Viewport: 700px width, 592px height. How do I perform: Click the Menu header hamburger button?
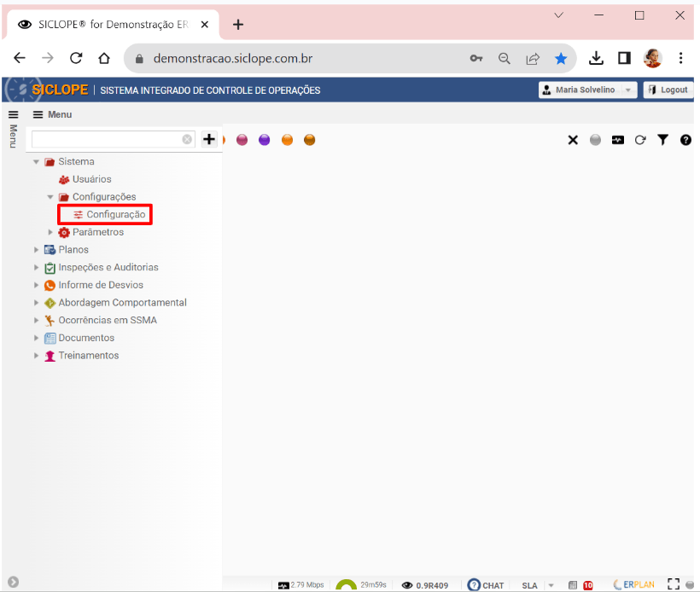(38, 114)
